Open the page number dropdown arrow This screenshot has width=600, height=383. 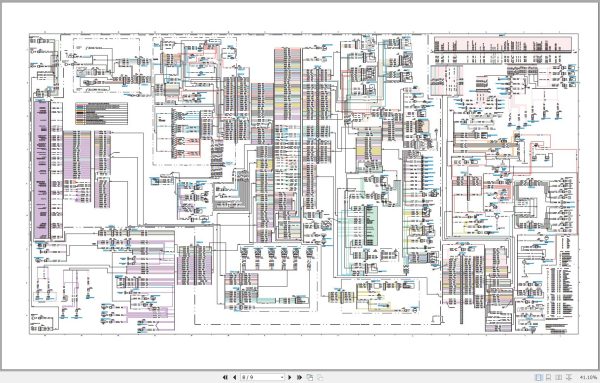pos(282,377)
